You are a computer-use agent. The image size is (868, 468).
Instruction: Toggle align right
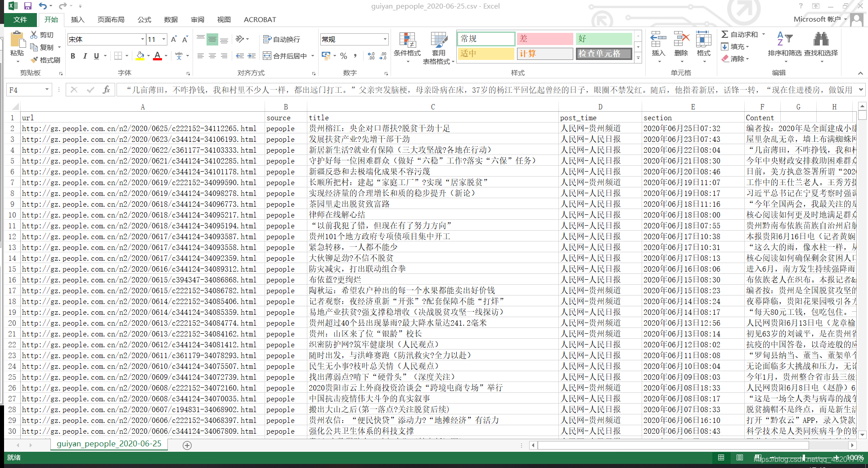(x=224, y=56)
